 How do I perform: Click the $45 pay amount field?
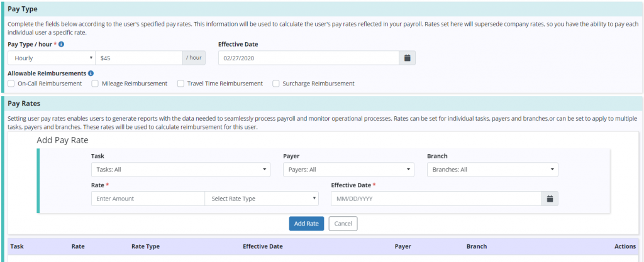pyautogui.click(x=138, y=58)
